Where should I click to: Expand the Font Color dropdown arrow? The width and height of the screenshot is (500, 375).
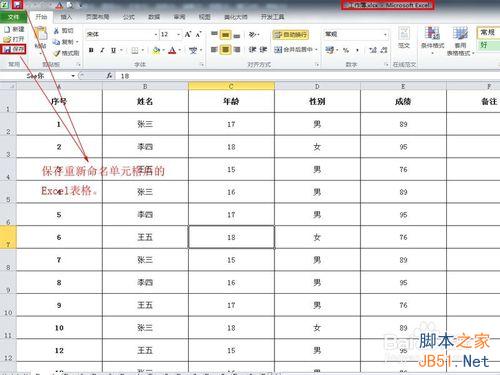click(180, 50)
